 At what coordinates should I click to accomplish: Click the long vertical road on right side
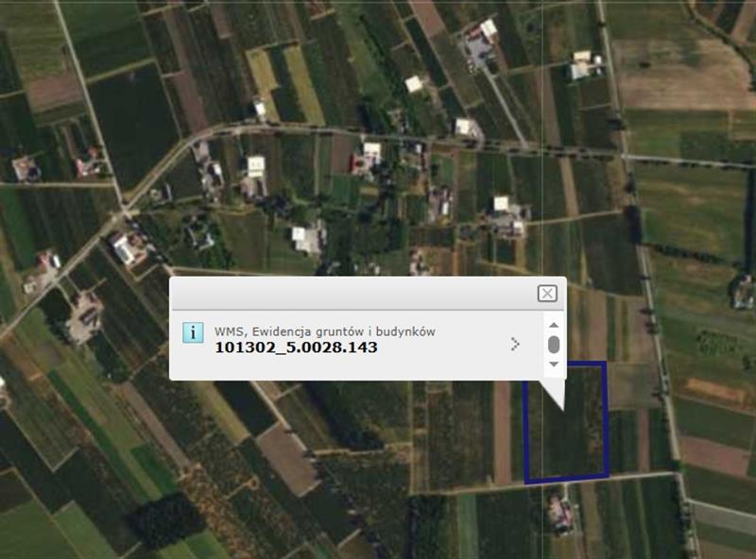650,283
